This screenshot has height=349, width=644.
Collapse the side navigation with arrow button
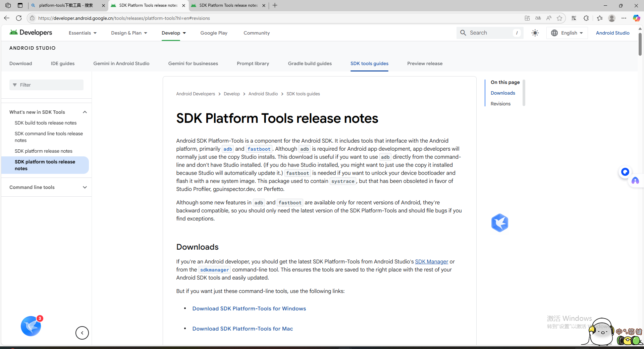tap(82, 333)
